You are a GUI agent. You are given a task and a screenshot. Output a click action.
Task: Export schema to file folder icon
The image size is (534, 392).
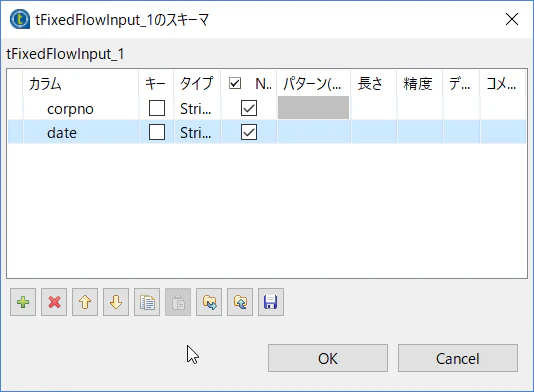[x=240, y=302]
